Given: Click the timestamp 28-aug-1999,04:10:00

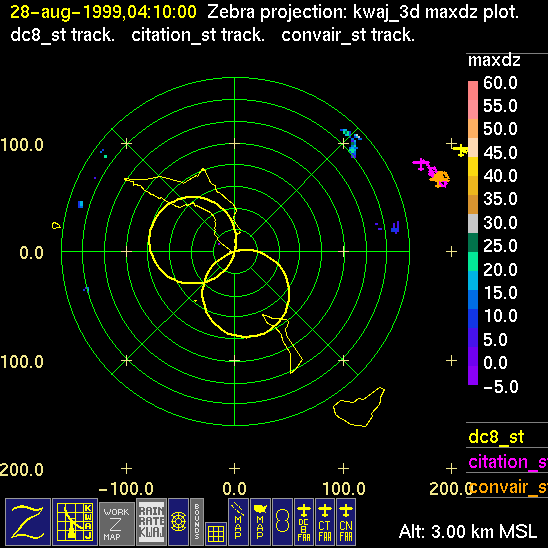Looking at the screenshot, I should click(103, 12).
